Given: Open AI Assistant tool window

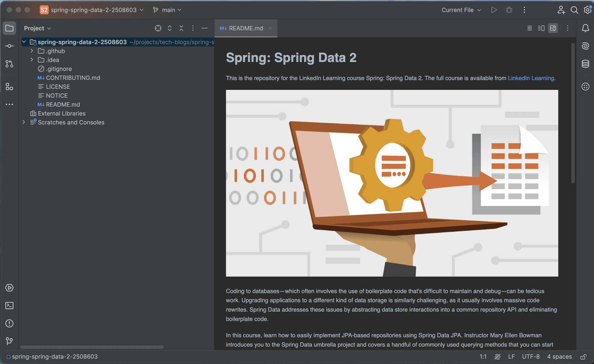Looking at the screenshot, I should [x=585, y=46].
